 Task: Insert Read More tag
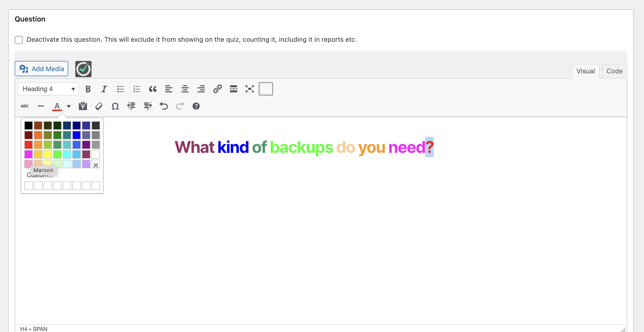tap(234, 89)
